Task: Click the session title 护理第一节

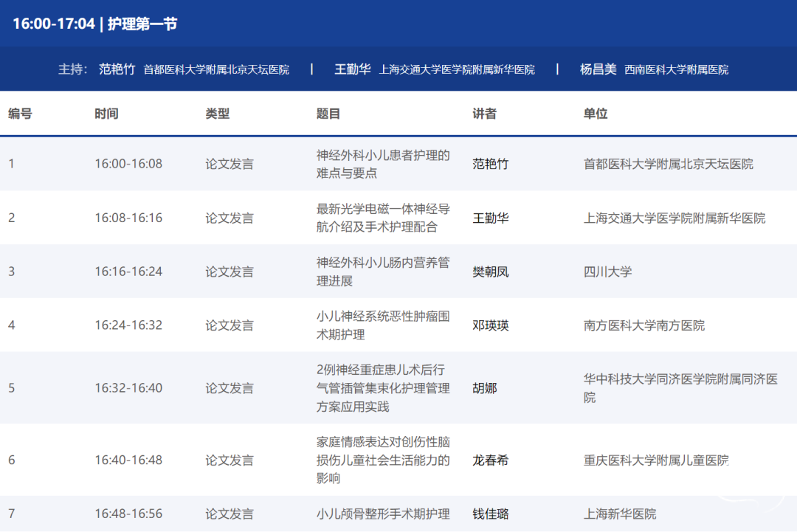Action: [x=142, y=24]
